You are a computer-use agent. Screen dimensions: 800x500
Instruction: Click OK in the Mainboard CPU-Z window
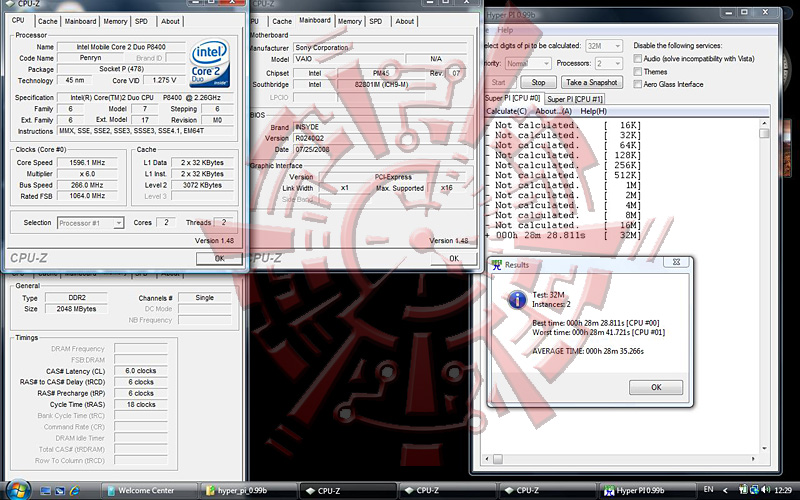[x=454, y=258]
